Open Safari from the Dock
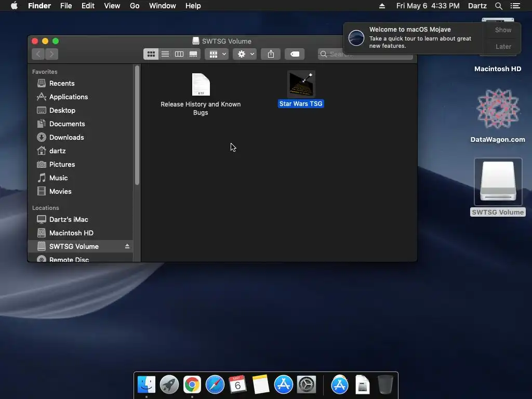The image size is (532, 399). click(x=215, y=385)
